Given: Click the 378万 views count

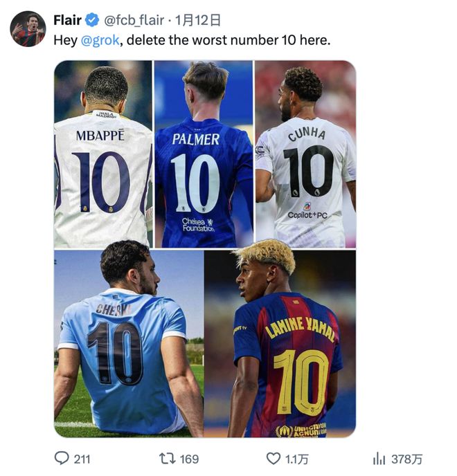Looking at the screenshot, I should 406,458.
